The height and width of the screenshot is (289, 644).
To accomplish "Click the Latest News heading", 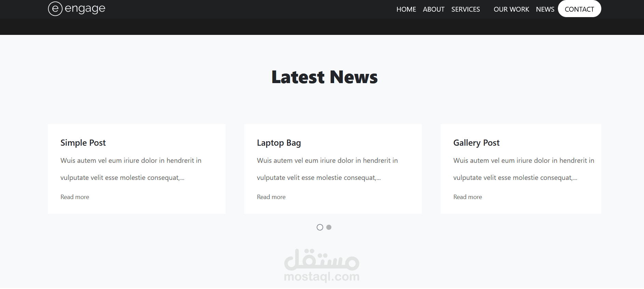I will click(x=325, y=77).
